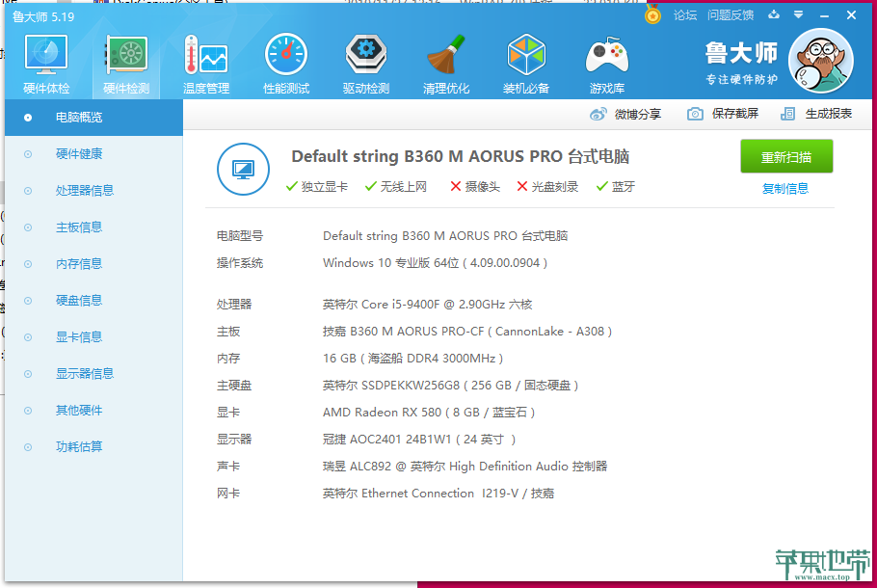
Task: Click the 生成报表 report icon
Action: click(x=787, y=114)
